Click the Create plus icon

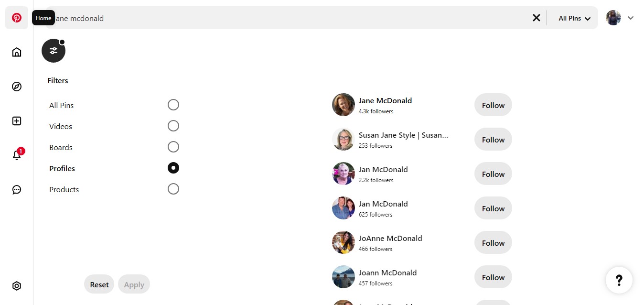17,121
